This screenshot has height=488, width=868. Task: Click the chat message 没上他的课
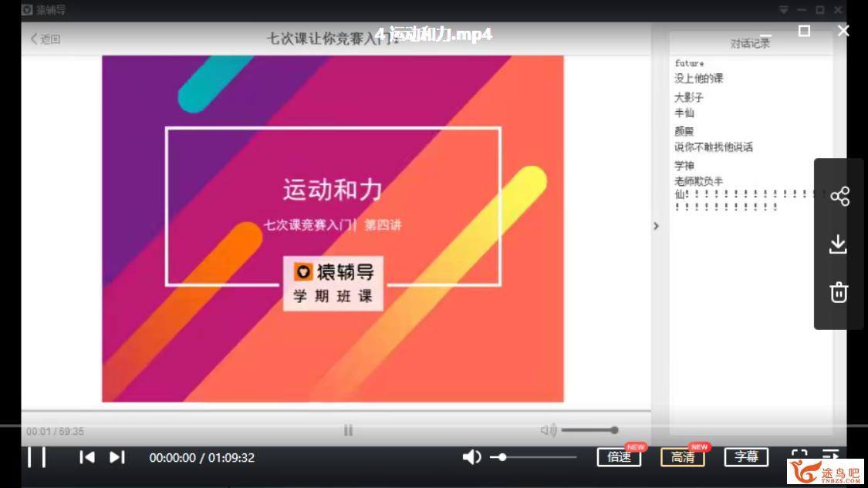tap(698, 79)
